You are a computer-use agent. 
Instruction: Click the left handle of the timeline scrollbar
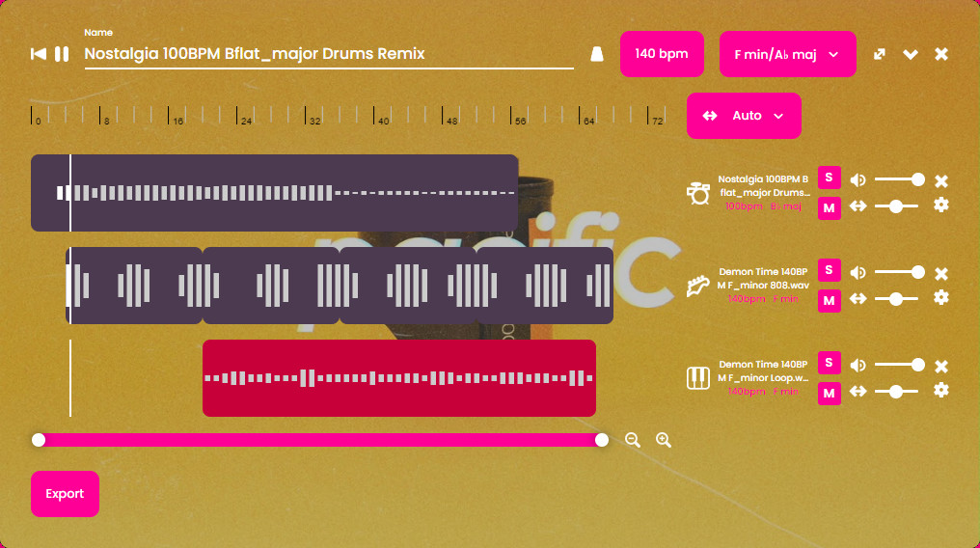click(39, 440)
